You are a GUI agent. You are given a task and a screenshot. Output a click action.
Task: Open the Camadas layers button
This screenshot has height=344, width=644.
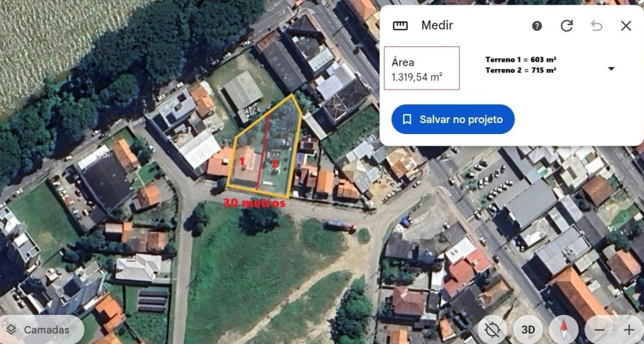pyautogui.click(x=42, y=330)
